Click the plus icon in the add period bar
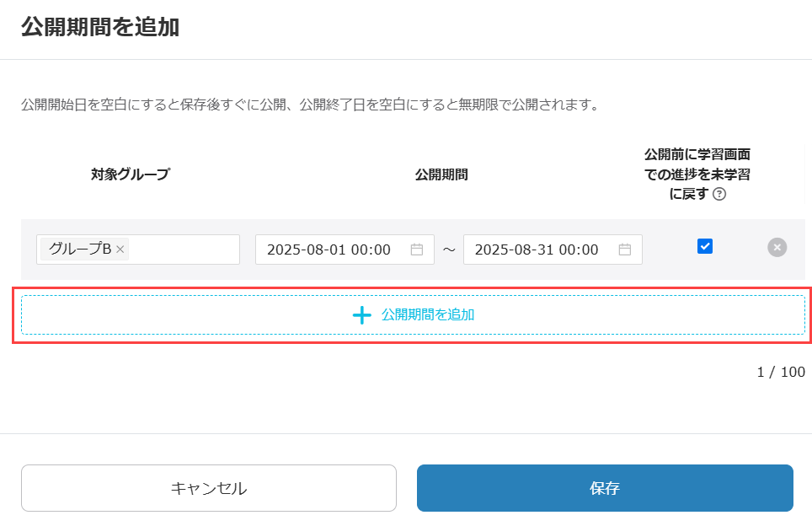 [361, 315]
